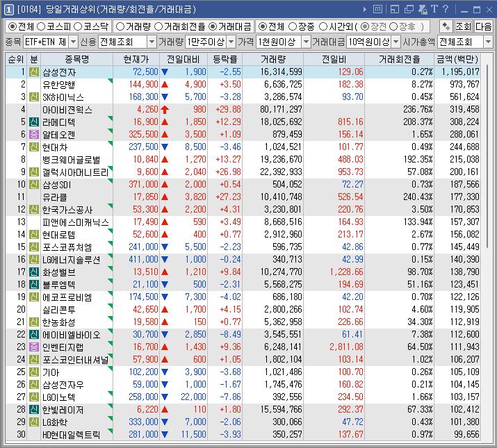The width and height of the screenshot is (497, 448).
Task: Open the 가격 1천원이상 dropdown
Action: point(306,42)
